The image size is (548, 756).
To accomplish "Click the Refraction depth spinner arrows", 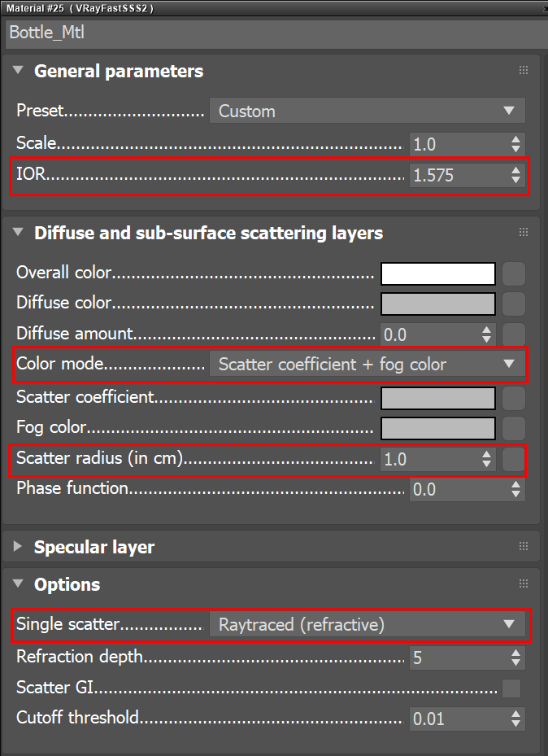I will point(515,658).
